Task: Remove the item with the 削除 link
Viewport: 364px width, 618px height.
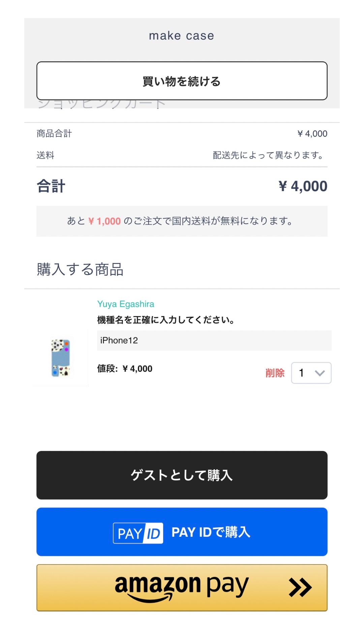Action: point(275,373)
